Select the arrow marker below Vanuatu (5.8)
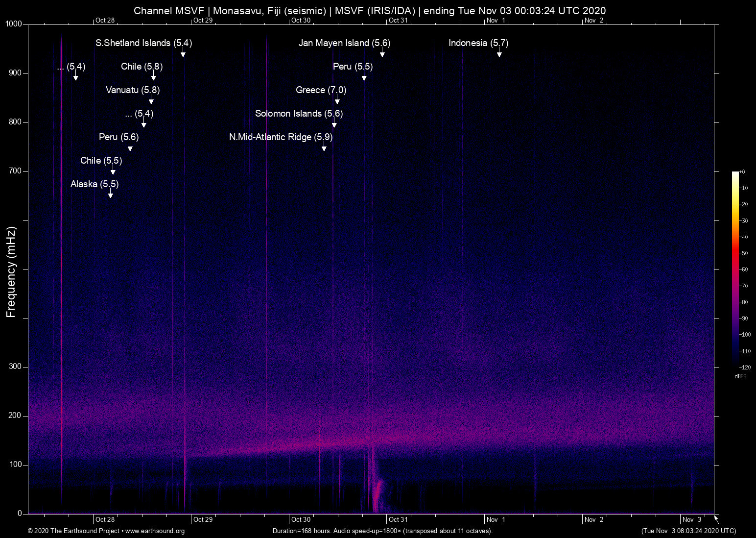Image resolution: width=756 pixels, height=538 pixels. coord(151,101)
